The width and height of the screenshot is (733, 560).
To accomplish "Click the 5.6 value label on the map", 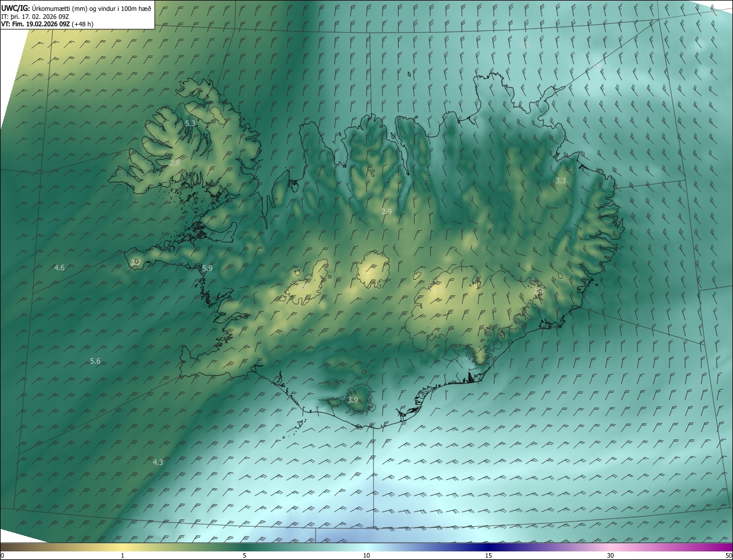I will (95, 361).
